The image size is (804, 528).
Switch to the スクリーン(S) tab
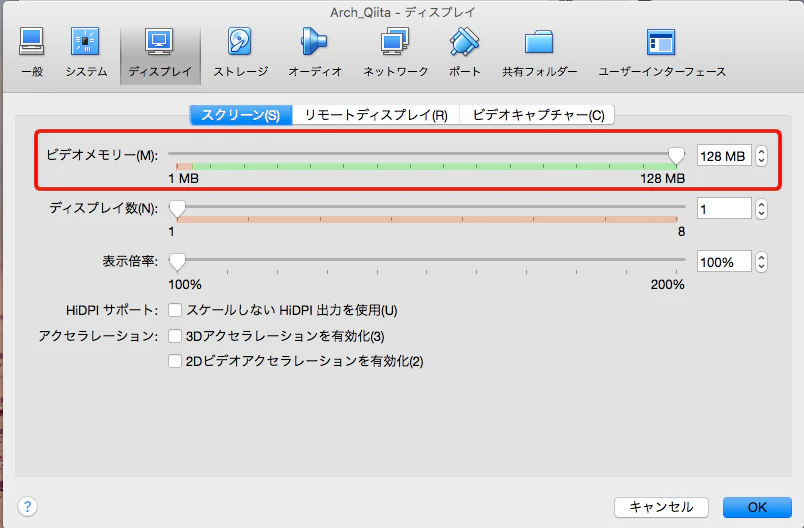[241, 115]
